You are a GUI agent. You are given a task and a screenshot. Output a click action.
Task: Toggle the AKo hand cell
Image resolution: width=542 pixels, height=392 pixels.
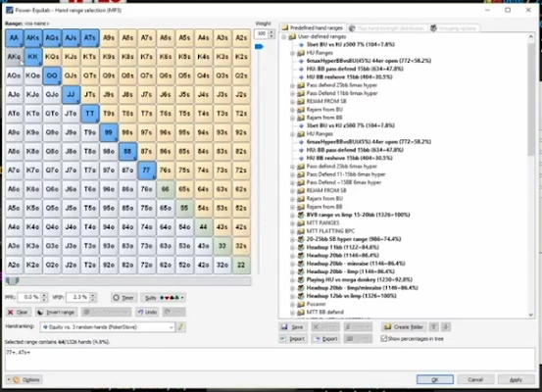(14, 57)
